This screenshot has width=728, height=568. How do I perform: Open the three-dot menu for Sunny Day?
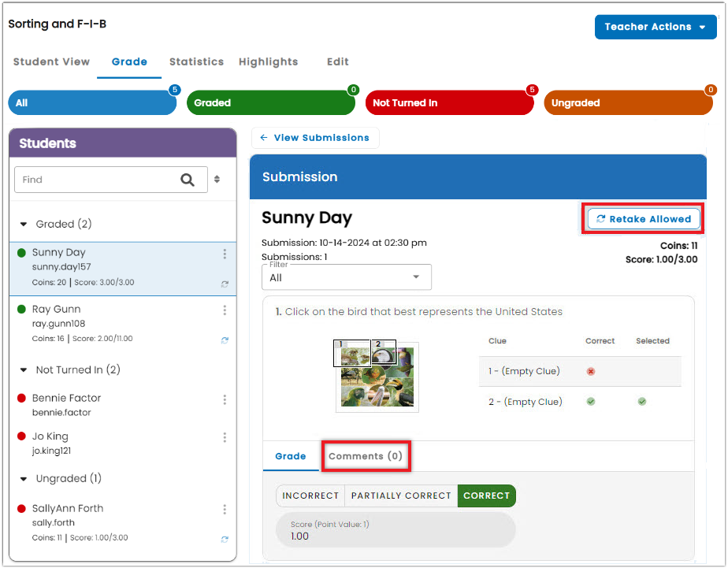(x=225, y=254)
